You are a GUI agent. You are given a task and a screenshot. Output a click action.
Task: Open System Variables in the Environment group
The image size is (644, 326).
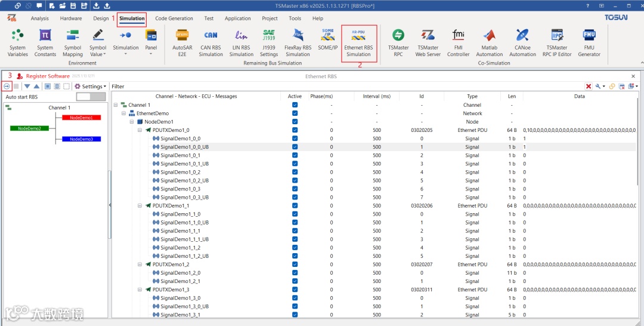pos(17,43)
